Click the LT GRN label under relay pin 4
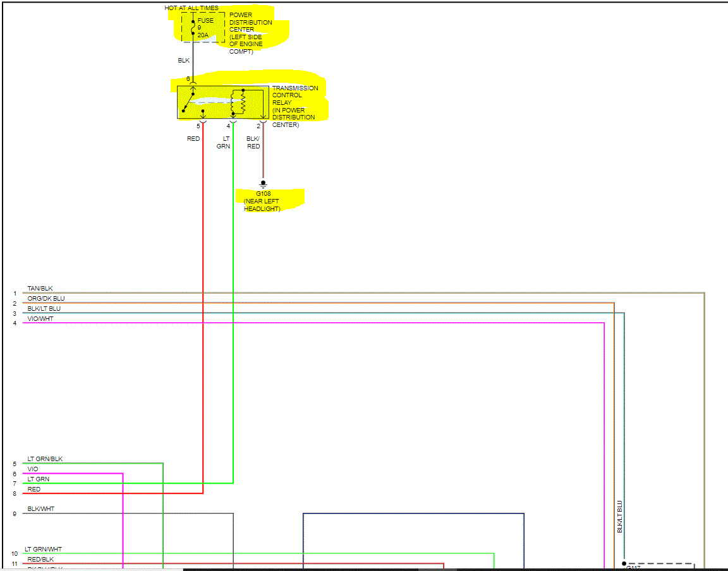Viewport: 728px width, 571px height. click(223, 143)
